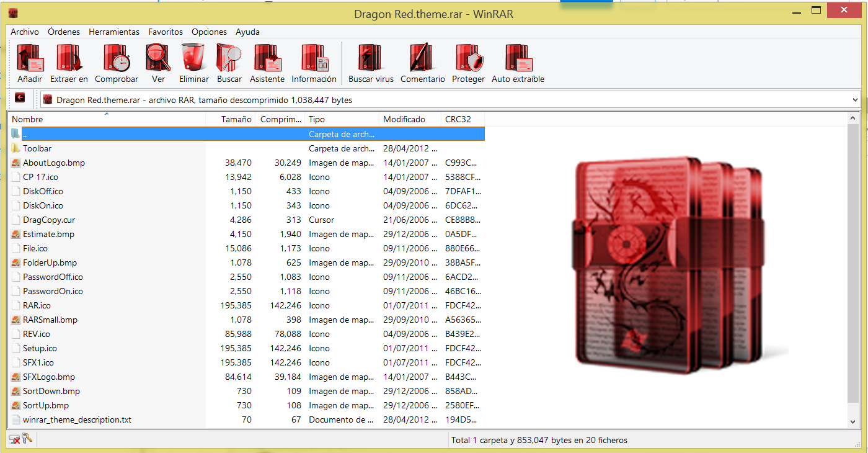Select the PasswordOff.ico file
Screen dimensions: 868x453
click(x=53, y=277)
